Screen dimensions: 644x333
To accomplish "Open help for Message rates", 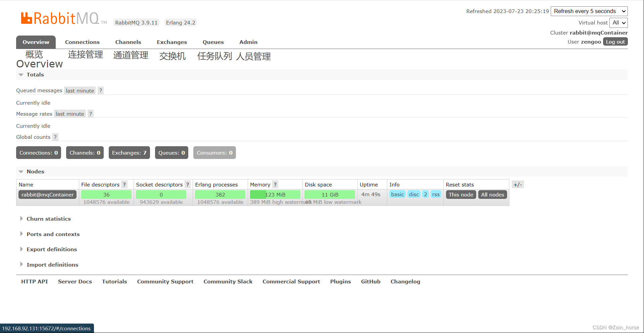I will pos(91,114).
